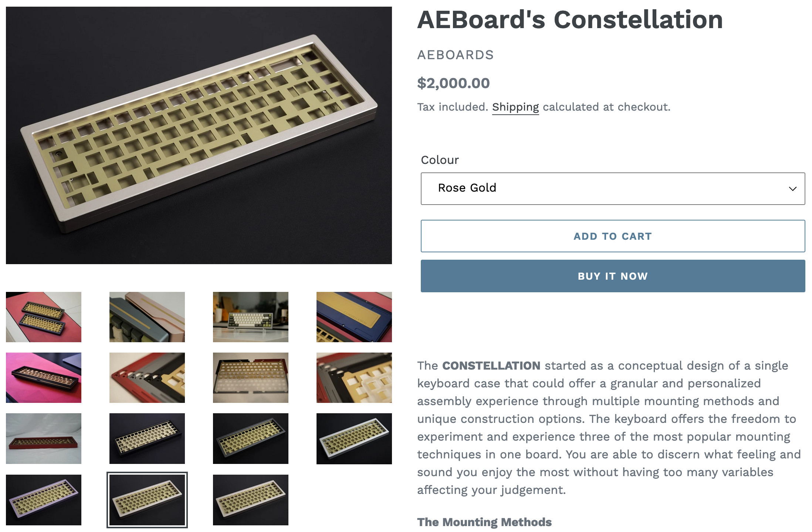Open the Colour dropdown showing Rose Gold
The width and height of the screenshot is (812, 532).
click(613, 188)
